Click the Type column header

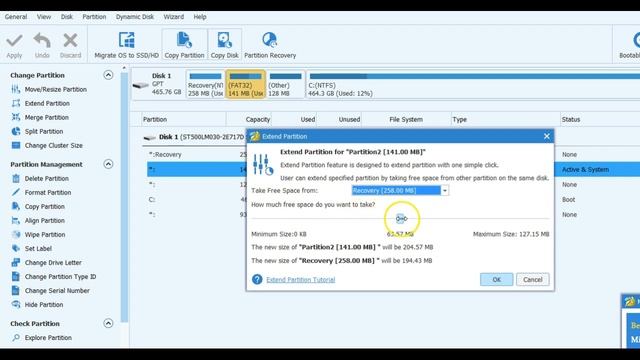(460, 120)
